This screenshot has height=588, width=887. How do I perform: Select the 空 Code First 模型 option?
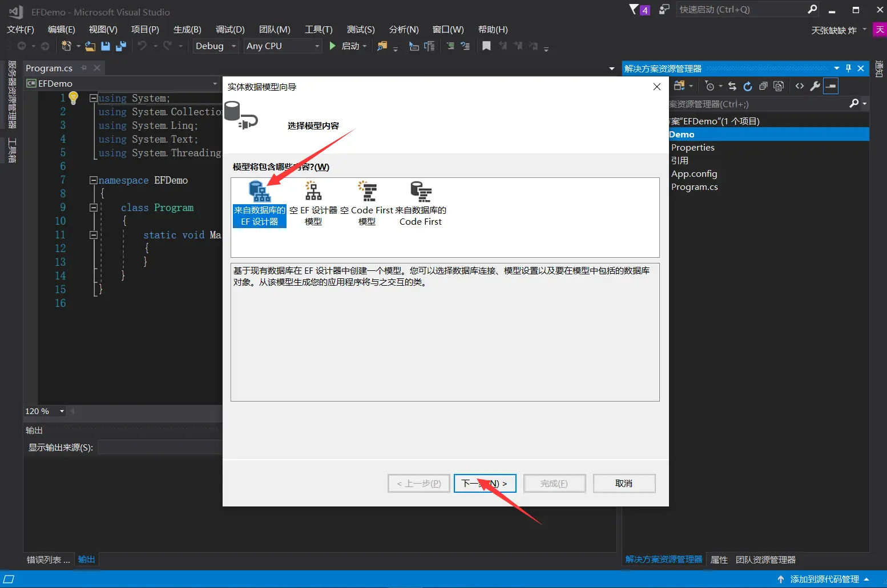tap(367, 204)
